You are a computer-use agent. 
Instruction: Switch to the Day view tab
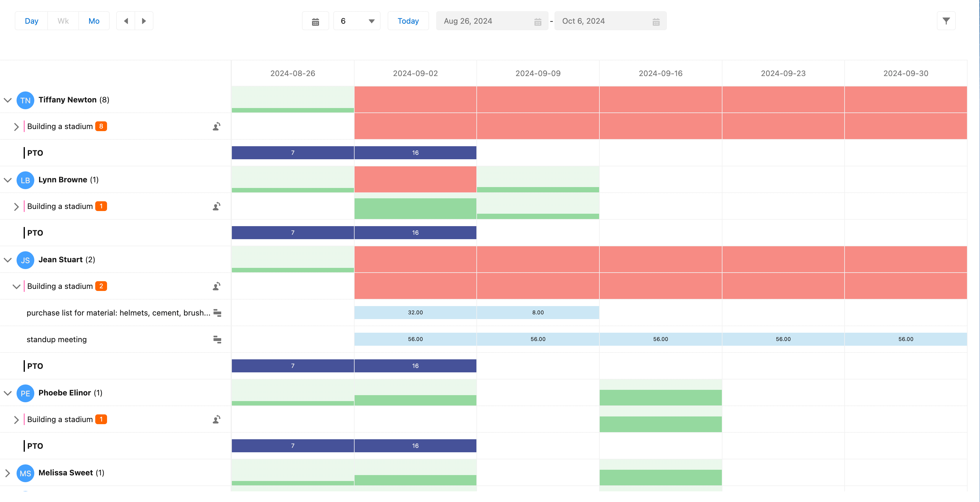(x=32, y=21)
